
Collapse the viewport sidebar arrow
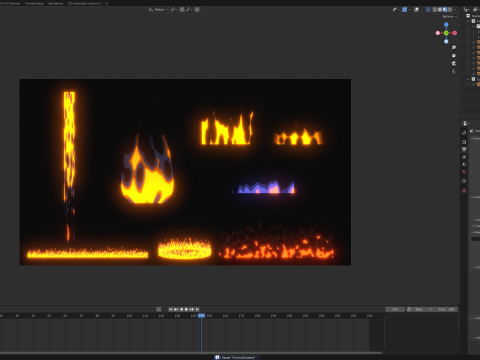tap(458, 25)
